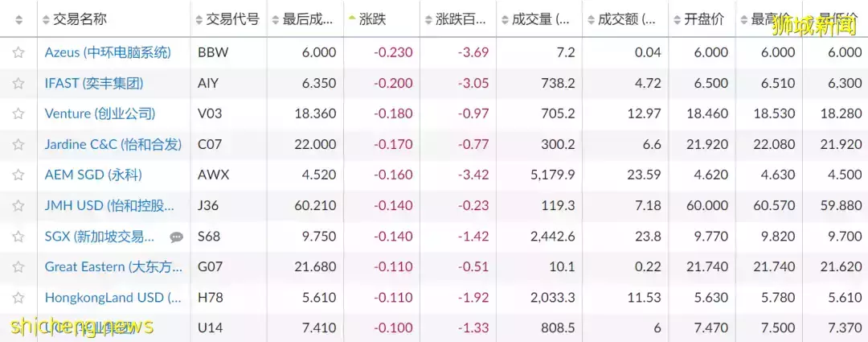Image resolution: width=868 pixels, height=342 pixels.
Task: Open Venture (创业公司) stock page
Action: pyautogui.click(x=100, y=113)
